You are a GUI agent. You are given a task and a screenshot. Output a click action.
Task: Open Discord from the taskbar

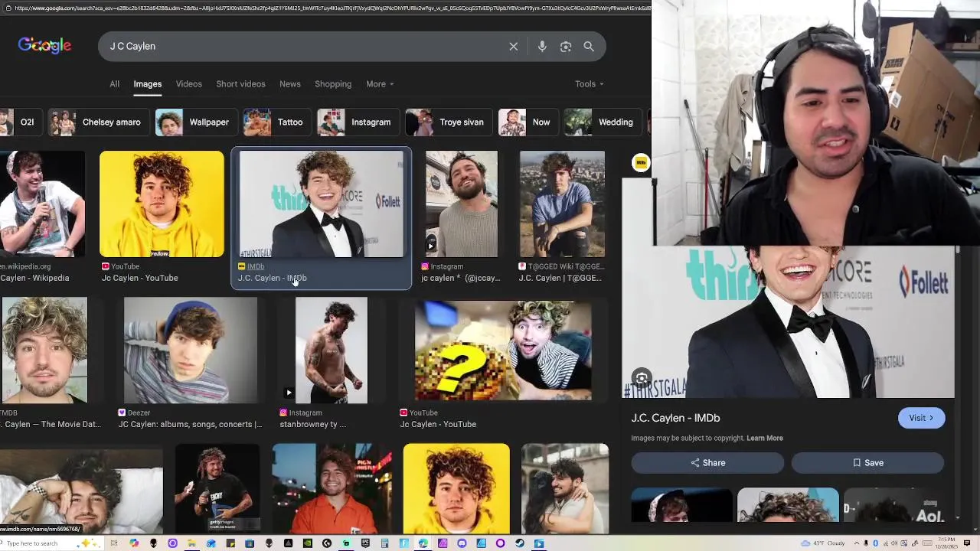(462, 543)
